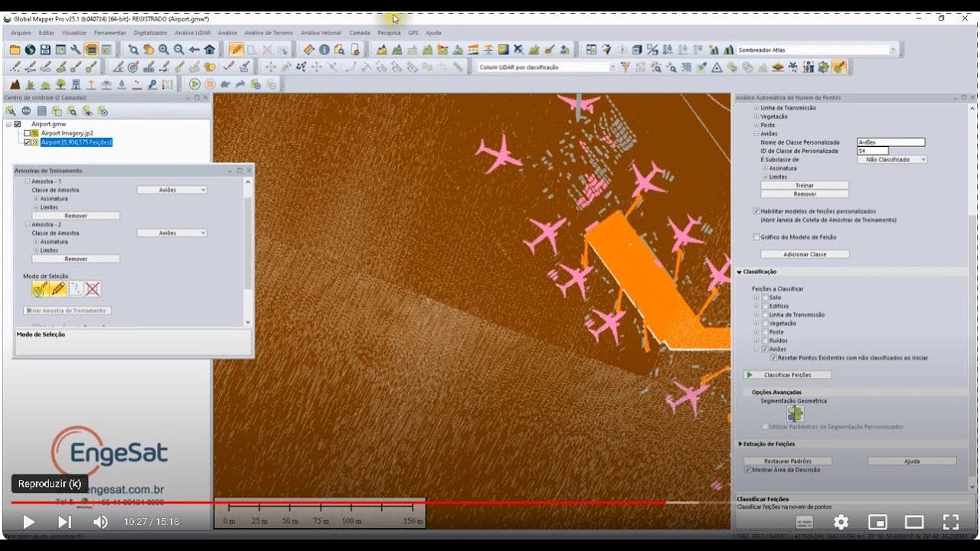Collapse the Classificação section
The image size is (980, 551).
point(740,272)
